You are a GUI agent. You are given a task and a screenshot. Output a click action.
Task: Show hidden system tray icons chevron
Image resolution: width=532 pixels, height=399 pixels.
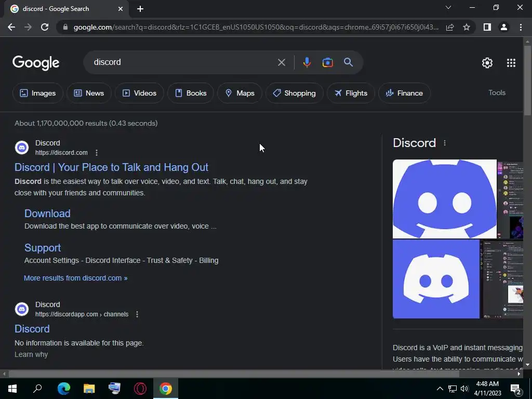(440, 389)
